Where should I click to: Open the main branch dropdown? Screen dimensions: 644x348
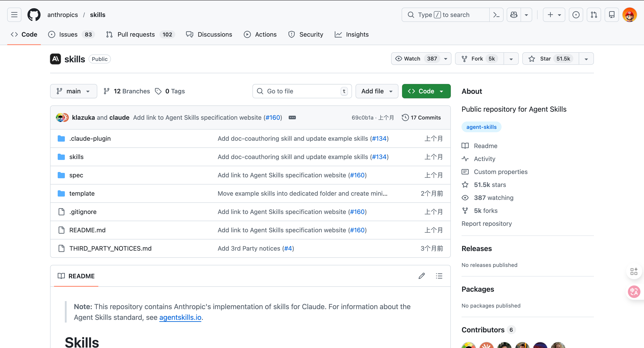pyautogui.click(x=73, y=91)
